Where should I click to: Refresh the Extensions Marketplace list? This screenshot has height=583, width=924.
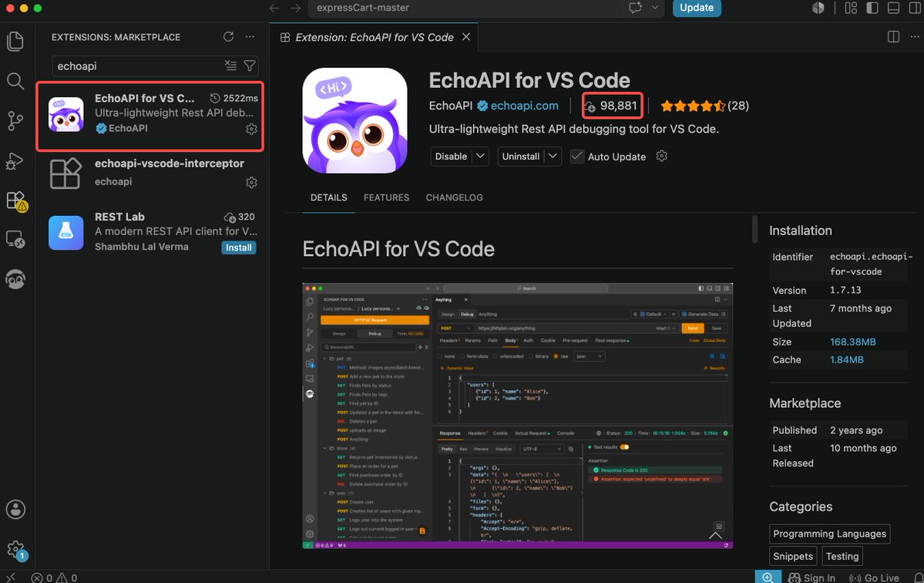coord(228,36)
